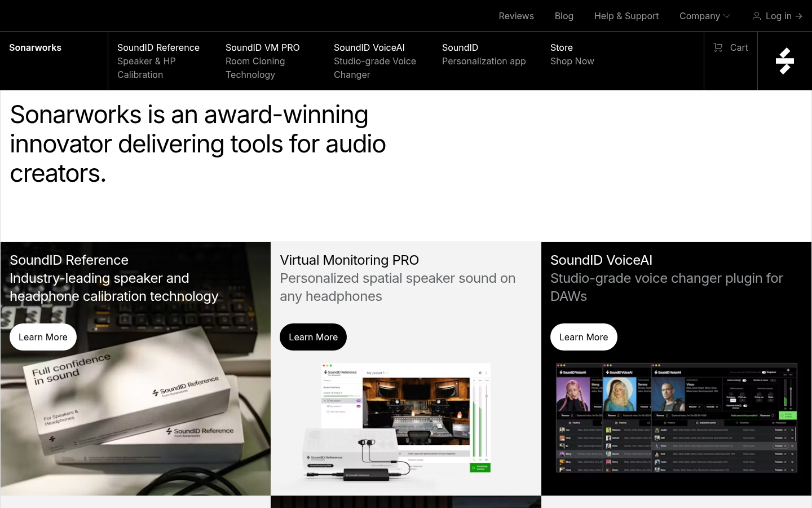Expand the Company dropdown chevron

point(727,16)
